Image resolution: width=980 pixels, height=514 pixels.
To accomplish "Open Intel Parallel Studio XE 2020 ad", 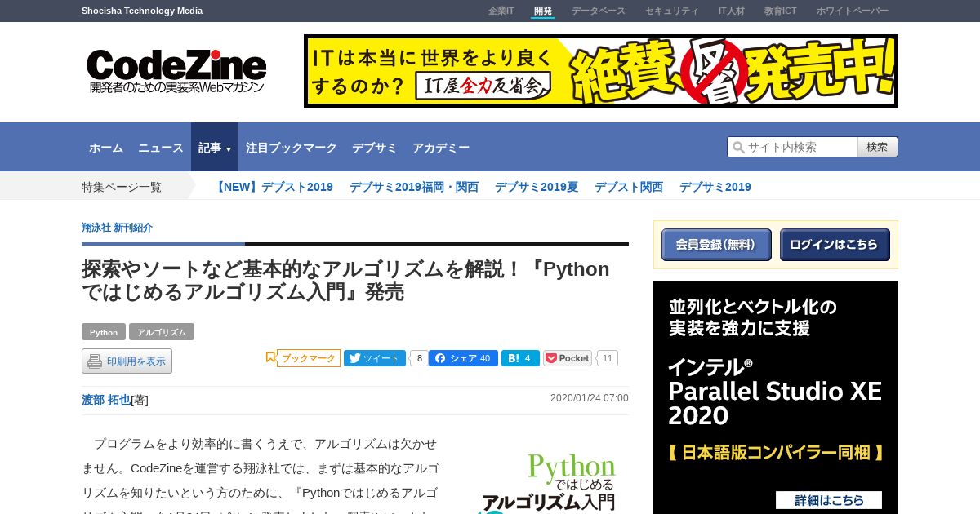I will (x=776, y=398).
